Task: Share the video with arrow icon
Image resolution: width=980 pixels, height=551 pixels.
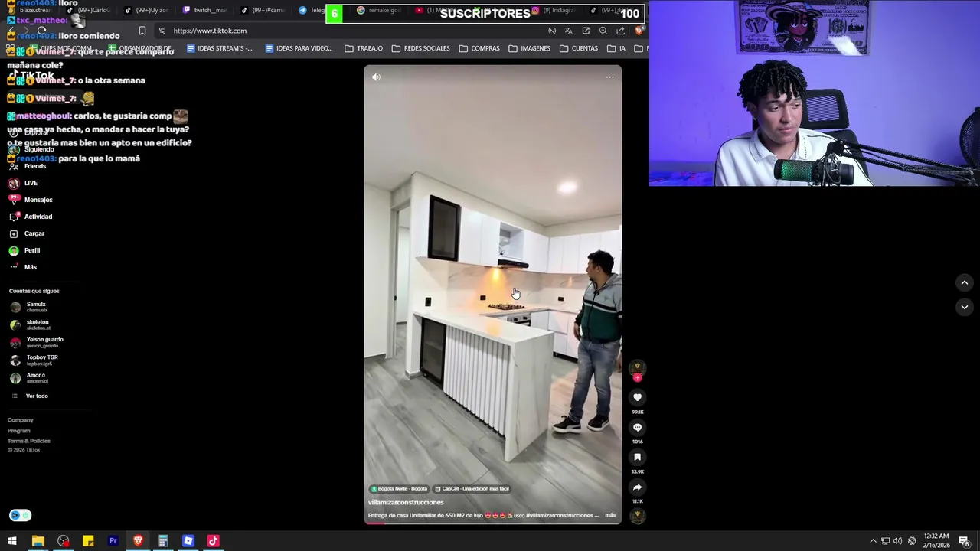Action: [637, 487]
